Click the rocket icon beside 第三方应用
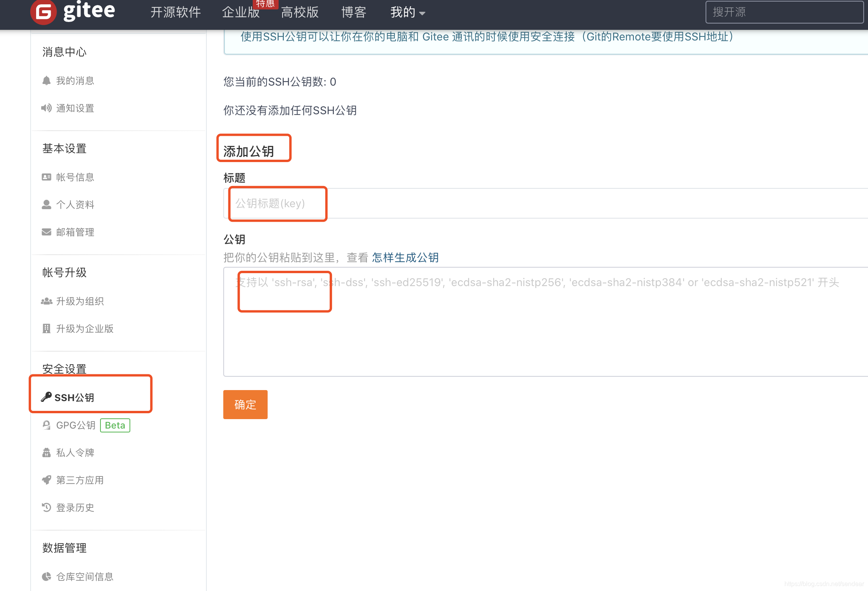Image resolution: width=868 pixels, height=591 pixels. click(46, 480)
